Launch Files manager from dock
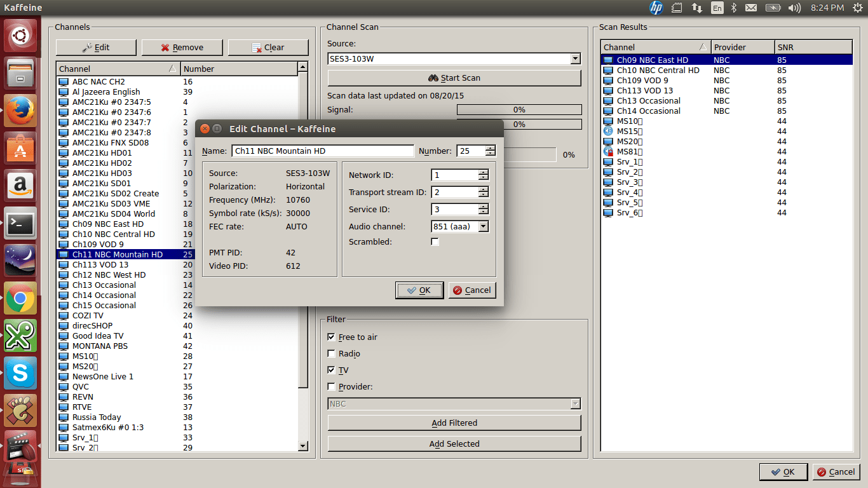The height and width of the screenshot is (488, 868). tap(20, 73)
